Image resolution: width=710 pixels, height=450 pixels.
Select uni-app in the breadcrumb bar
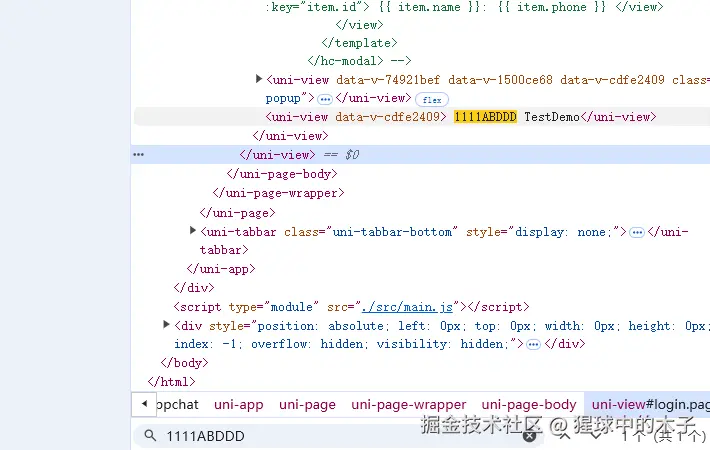pos(239,404)
